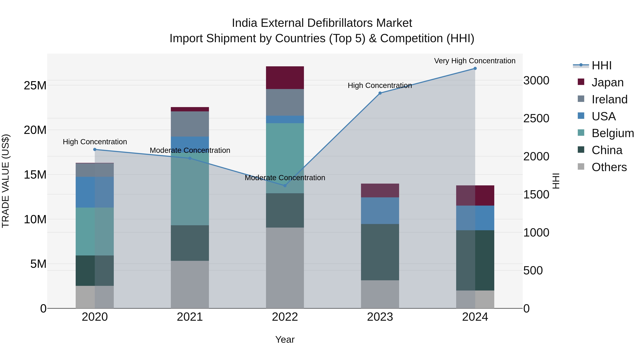The width and height of the screenshot is (644, 362).
Task: Toggle the Others legend entry
Action: [x=602, y=167]
